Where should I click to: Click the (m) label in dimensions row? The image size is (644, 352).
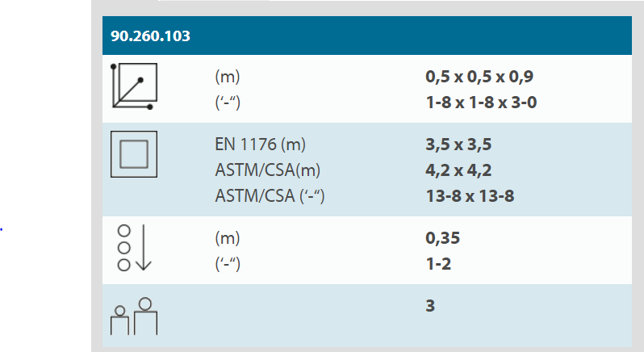pyautogui.click(x=228, y=78)
